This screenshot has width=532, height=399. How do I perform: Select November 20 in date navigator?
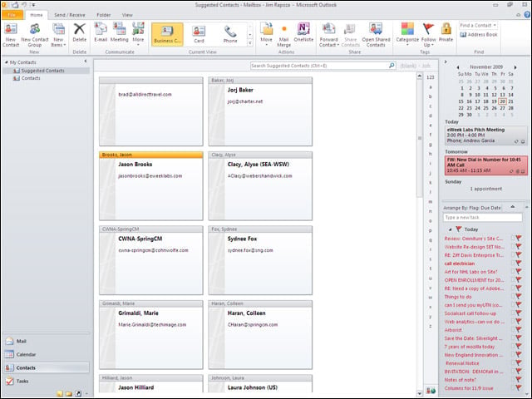point(502,101)
